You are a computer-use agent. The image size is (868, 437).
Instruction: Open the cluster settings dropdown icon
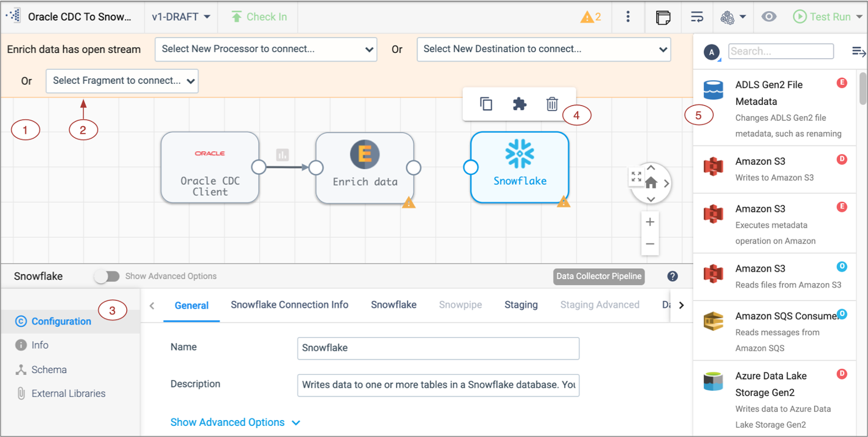click(x=733, y=17)
